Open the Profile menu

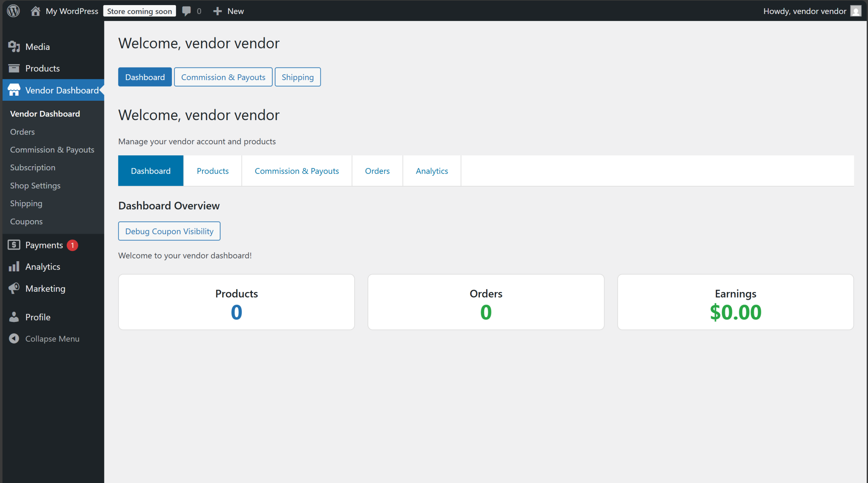point(53,317)
